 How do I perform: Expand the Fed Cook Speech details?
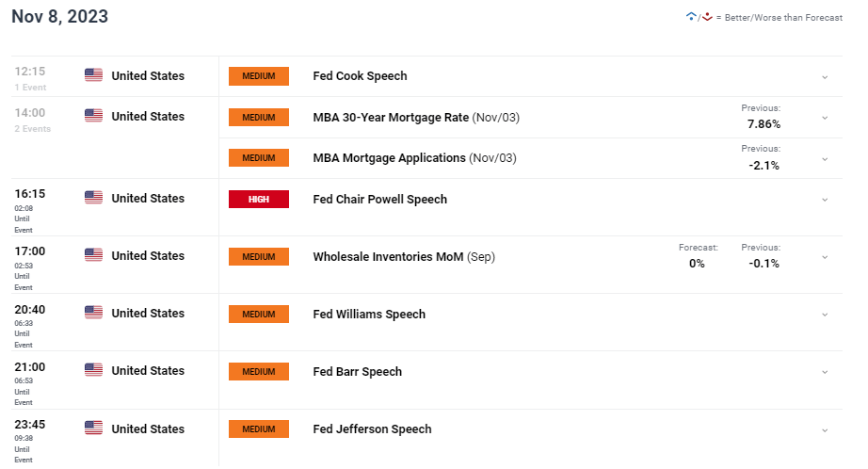[x=825, y=77]
